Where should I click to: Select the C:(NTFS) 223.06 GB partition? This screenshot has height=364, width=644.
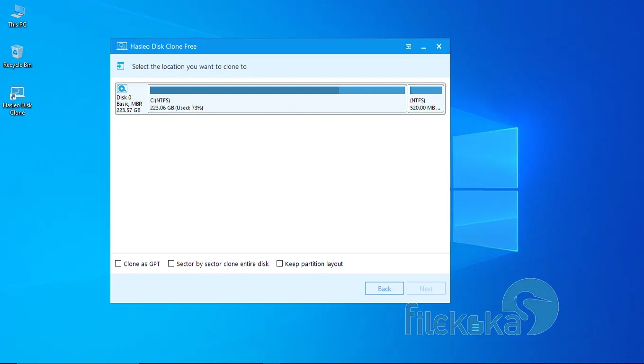(277, 99)
